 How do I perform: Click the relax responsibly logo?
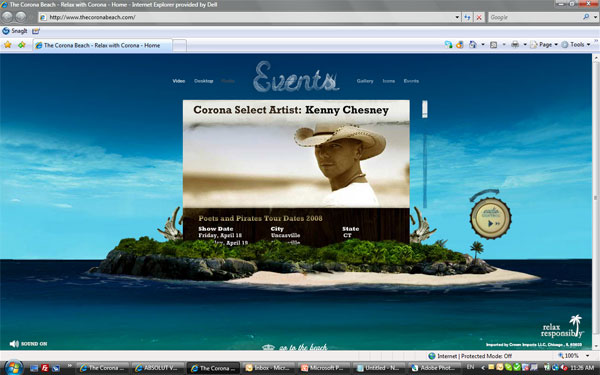coord(562,326)
